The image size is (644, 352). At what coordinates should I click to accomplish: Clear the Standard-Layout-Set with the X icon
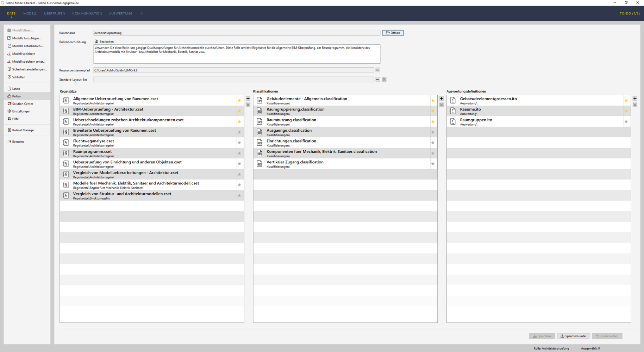[x=384, y=80]
